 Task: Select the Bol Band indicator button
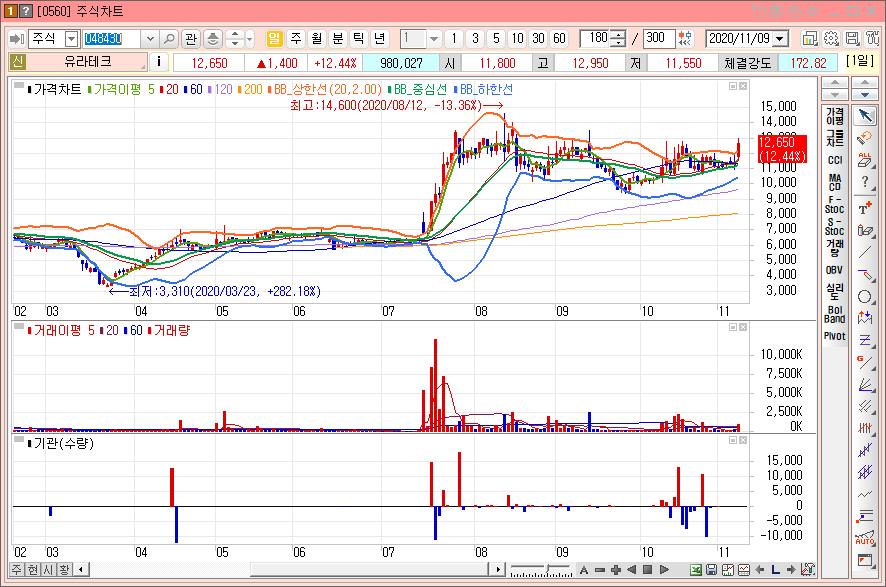click(x=835, y=314)
